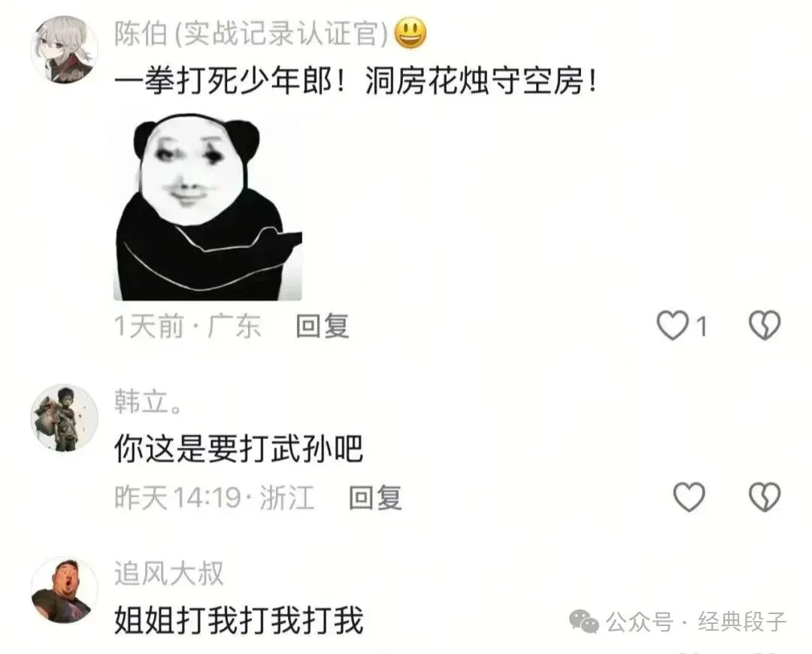Dislike 韩立's comment with the broken heart icon
Viewport: 812px width, 654px height.
[x=765, y=497]
